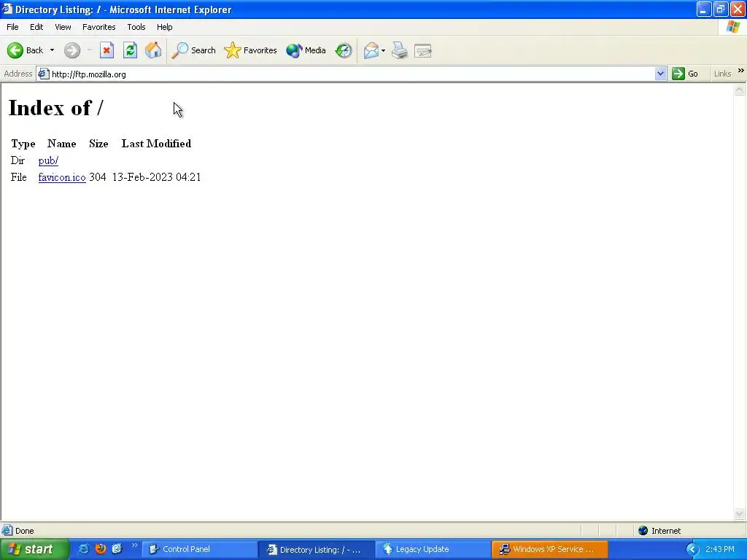Expand hidden system tray icons arrow

[x=692, y=550]
